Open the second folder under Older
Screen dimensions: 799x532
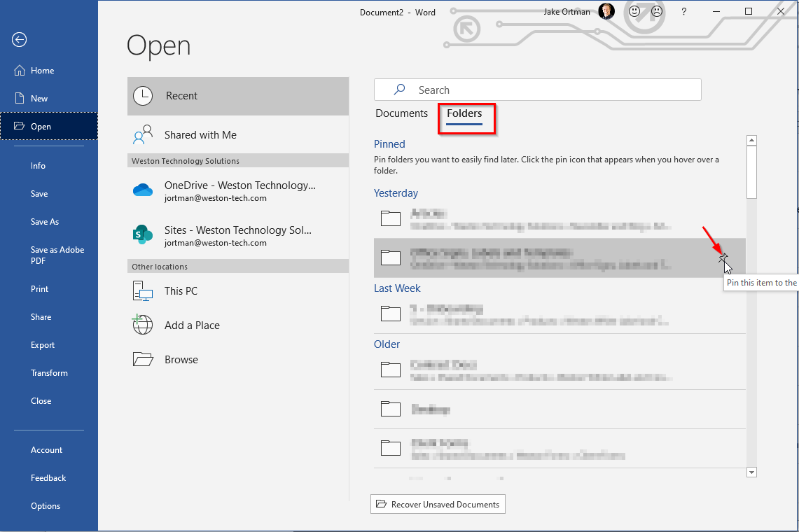[x=560, y=409]
